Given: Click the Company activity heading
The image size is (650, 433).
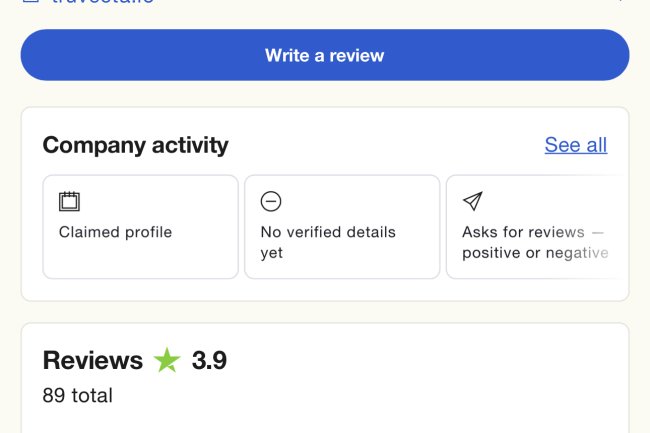Looking at the screenshot, I should (135, 145).
